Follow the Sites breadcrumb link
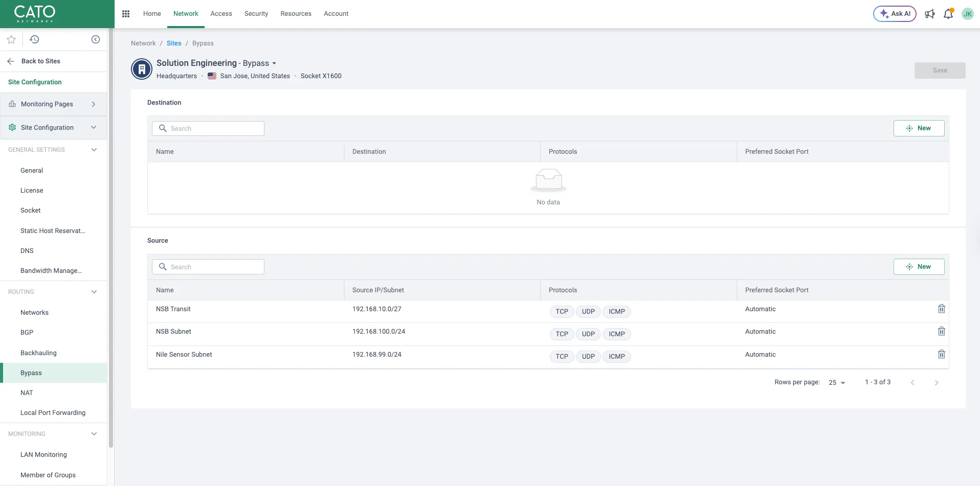This screenshot has height=486, width=980. point(174,43)
